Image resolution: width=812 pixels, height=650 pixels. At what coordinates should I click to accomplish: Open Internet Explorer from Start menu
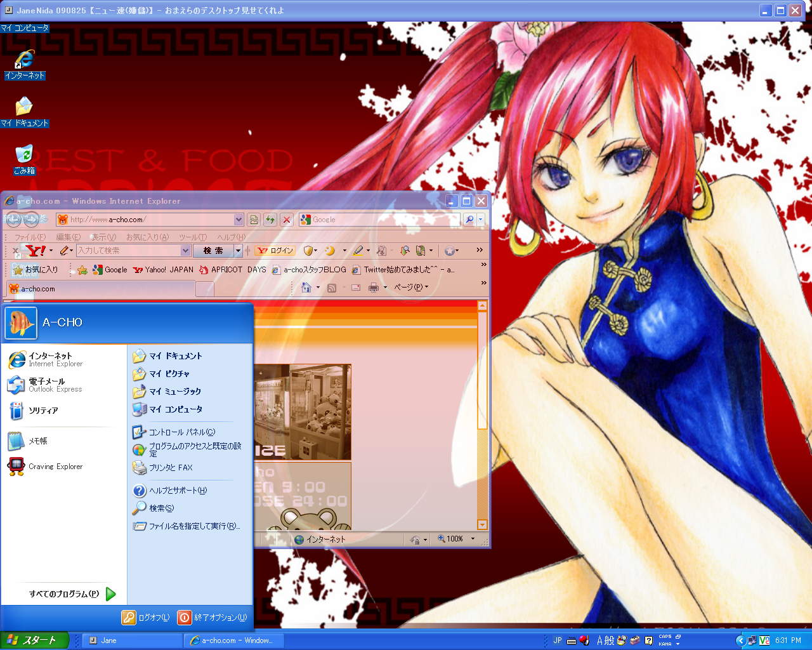(x=46, y=360)
